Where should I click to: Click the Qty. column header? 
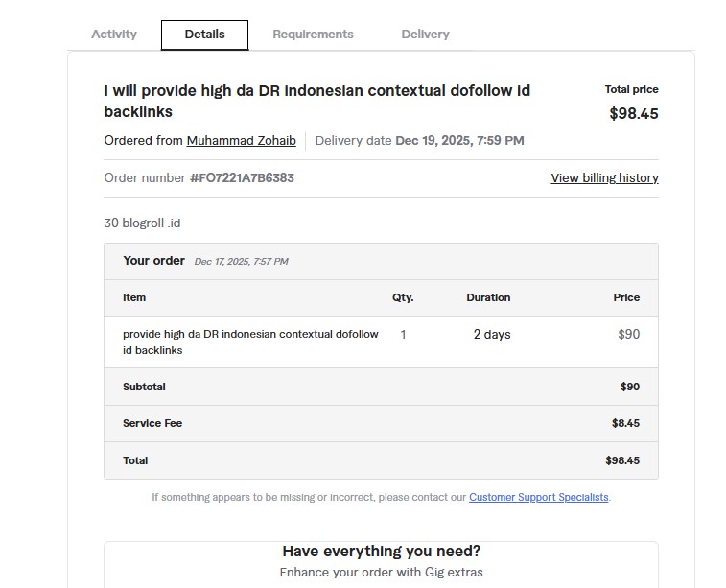tap(403, 297)
